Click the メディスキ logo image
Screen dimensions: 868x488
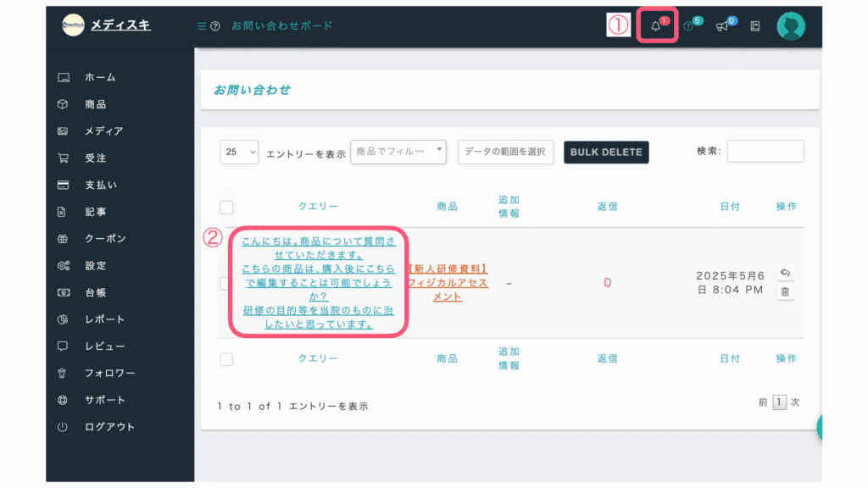[73, 25]
